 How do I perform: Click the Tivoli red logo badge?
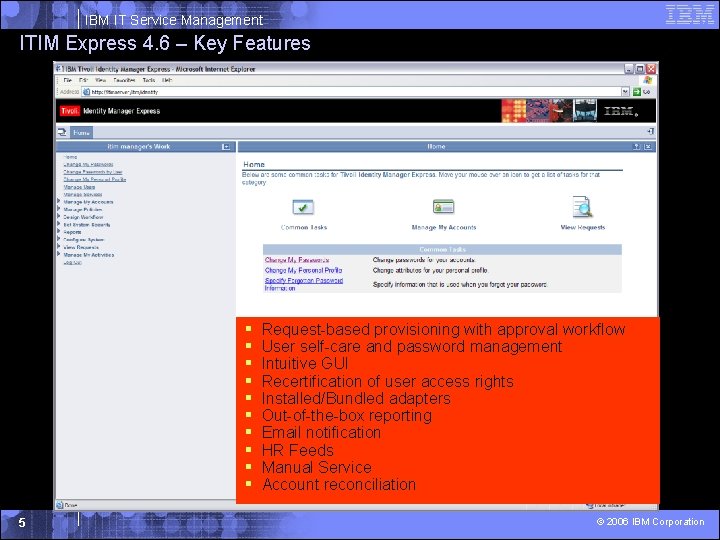pos(70,111)
